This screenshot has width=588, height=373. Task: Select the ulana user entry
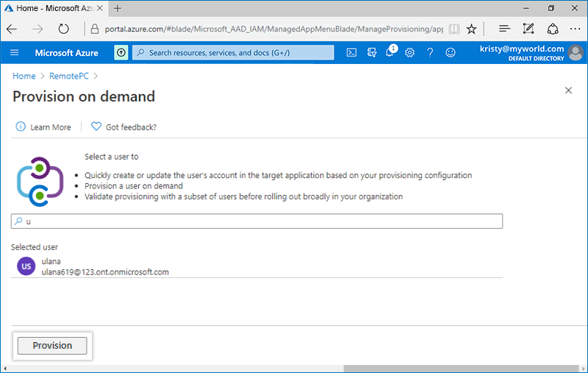[103, 266]
